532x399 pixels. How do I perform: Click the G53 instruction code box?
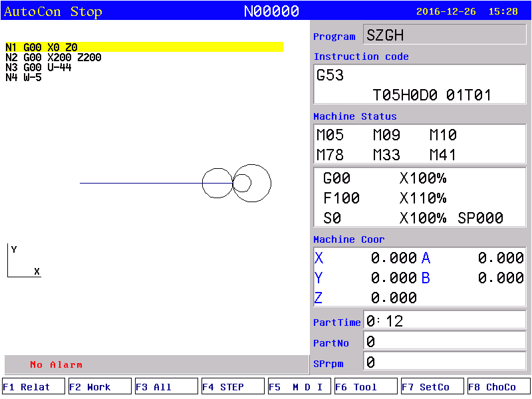pyautogui.click(x=420, y=84)
